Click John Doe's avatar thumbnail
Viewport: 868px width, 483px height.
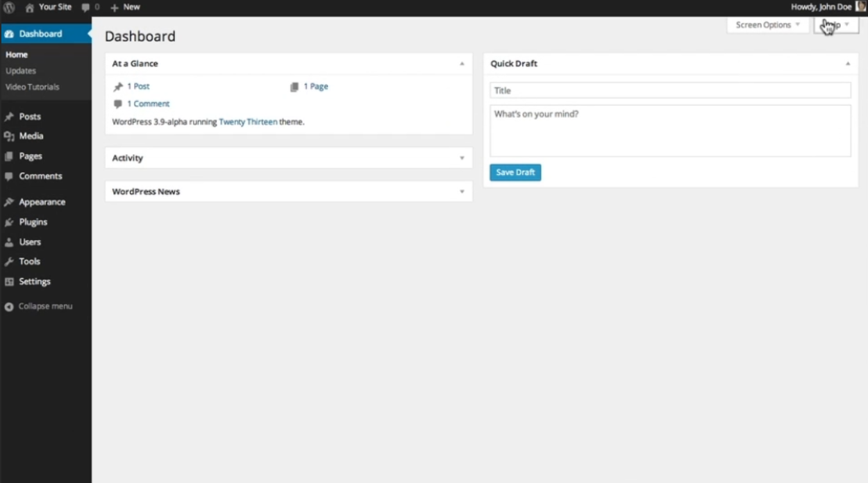860,6
